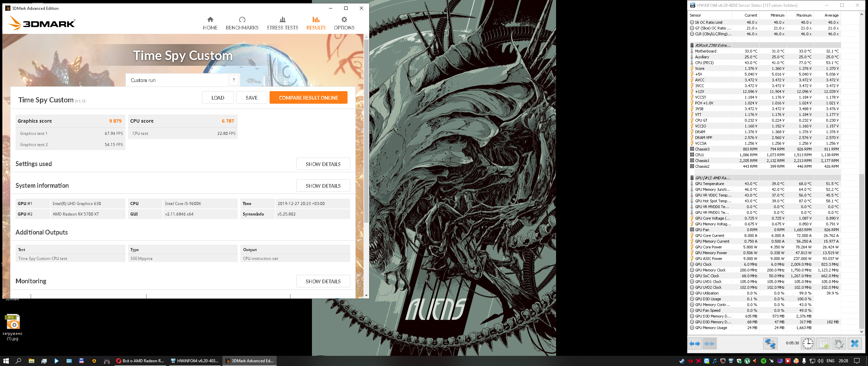Show details for System information
The width and height of the screenshot is (868, 366).
click(x=323, y=186)
